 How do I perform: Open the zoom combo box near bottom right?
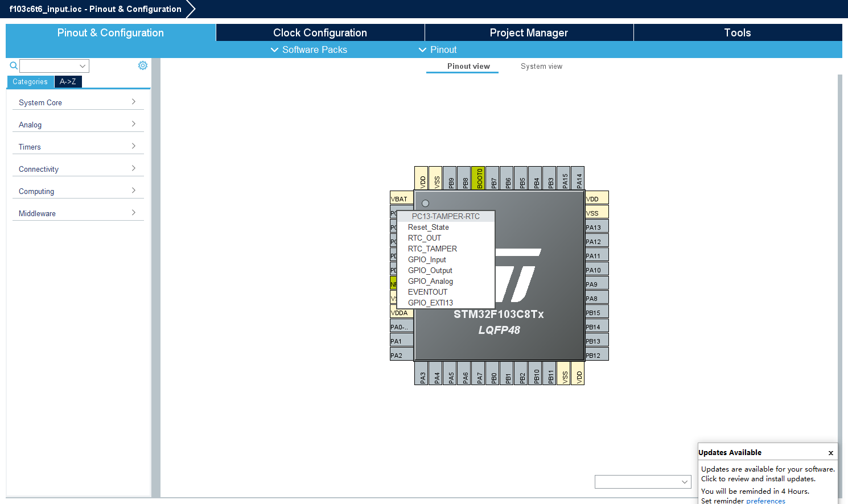coord(643,481)
